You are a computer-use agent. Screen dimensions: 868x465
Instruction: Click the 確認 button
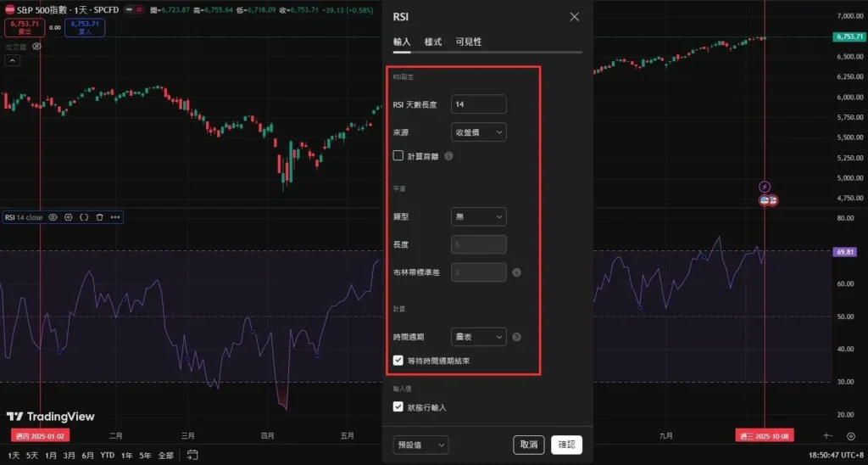[x=567, y=445]
